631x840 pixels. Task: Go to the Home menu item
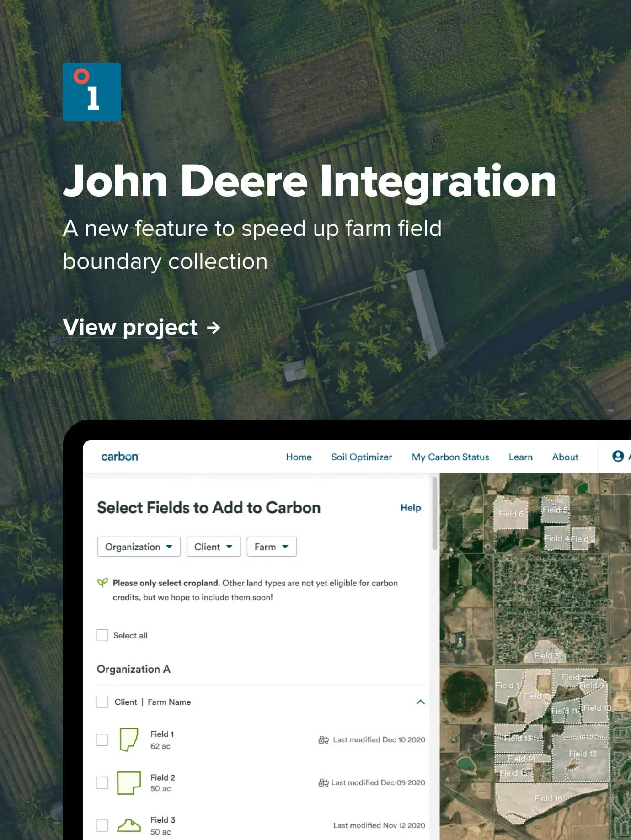pos(299,457)
